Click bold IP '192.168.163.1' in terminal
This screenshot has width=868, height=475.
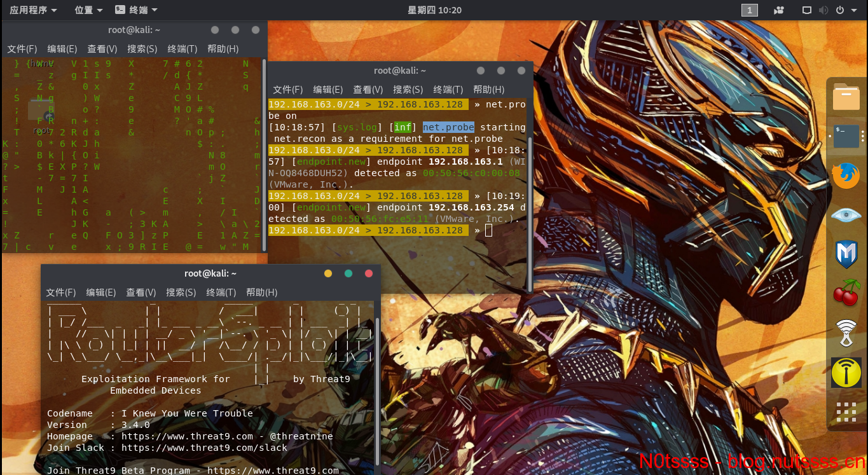point(465,162)
